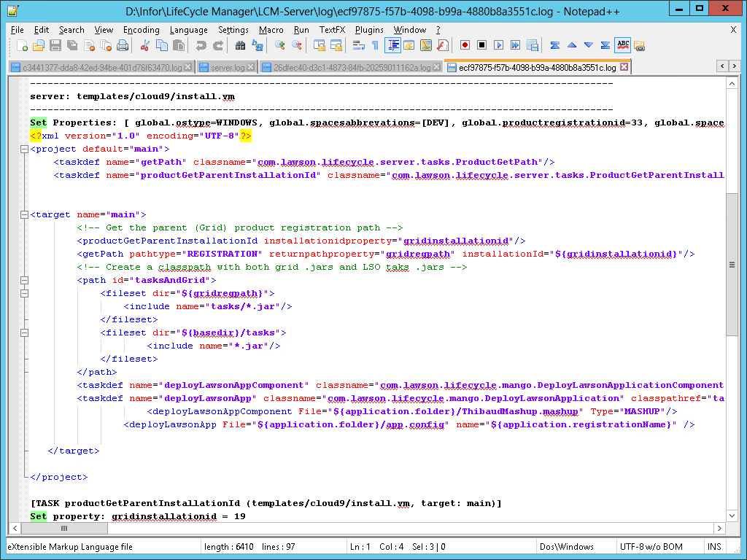Click the Print icon in toolbar
Viewport: 747px width, 560px height.
(123, 45)
